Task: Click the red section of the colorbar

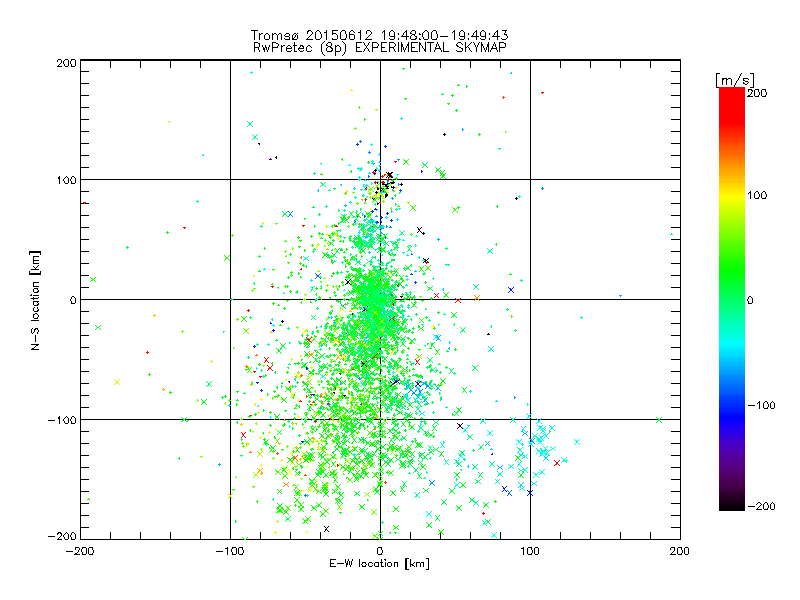Action: point(732,105)
